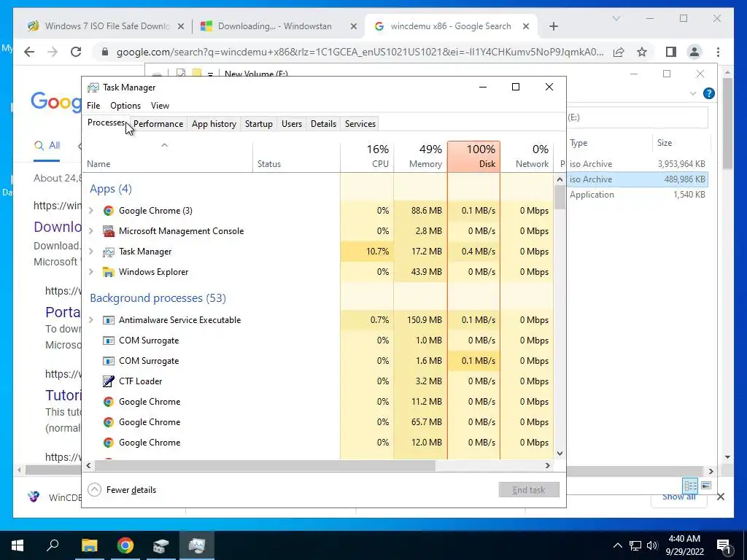Screen dimensions: 747x560
Task: Switch to Windows 7 ISO File browser tab
Action: pos(107,26)
